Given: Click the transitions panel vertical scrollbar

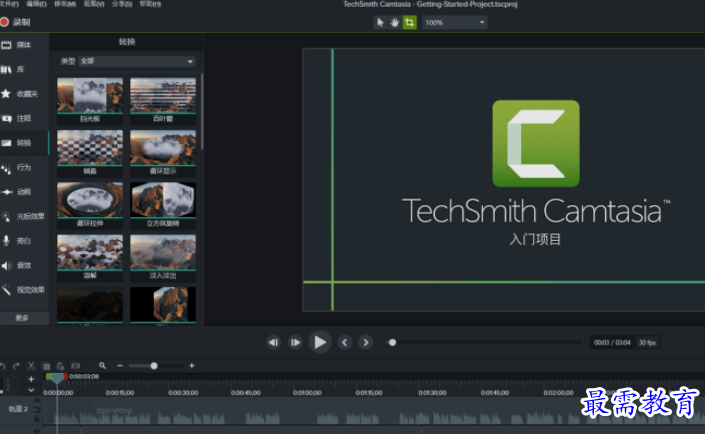Looking at the screenshot, I should (202, 111).
